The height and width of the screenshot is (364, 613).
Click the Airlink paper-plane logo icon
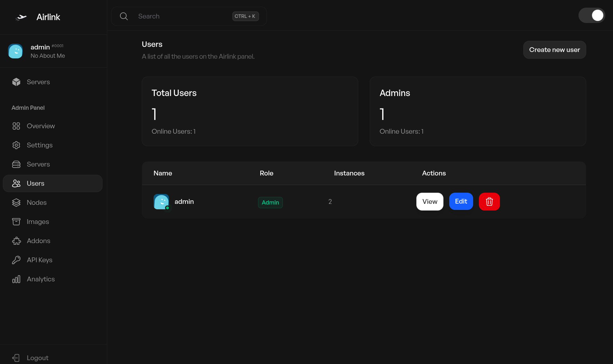pyautogui.click(x=21, y=17)
